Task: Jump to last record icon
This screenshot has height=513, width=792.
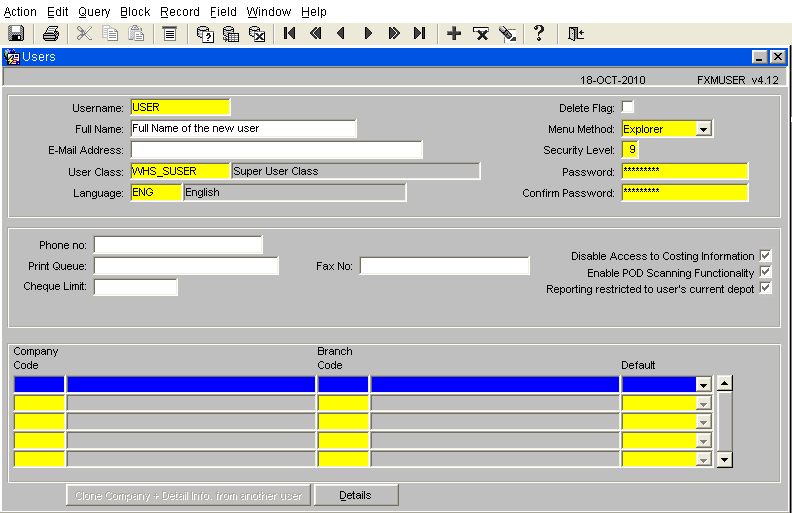Action: 419,33
